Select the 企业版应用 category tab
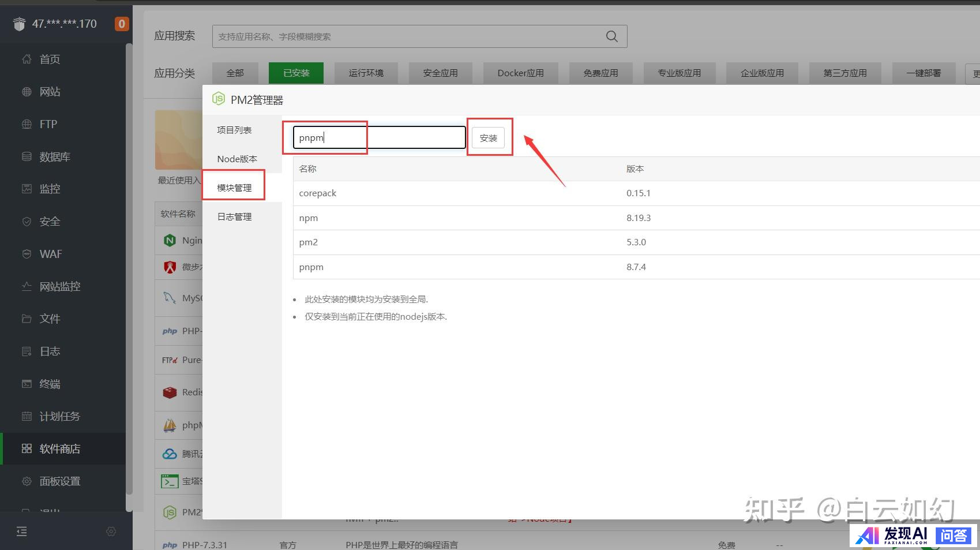This screenshot has width=980, height=550. (x=763, y=73)
